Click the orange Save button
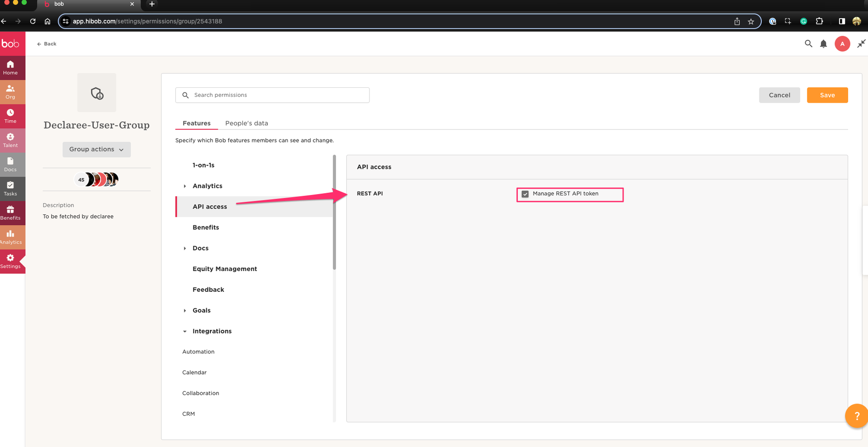The height and width of the screenshot is (447, 868). (827, 95)
